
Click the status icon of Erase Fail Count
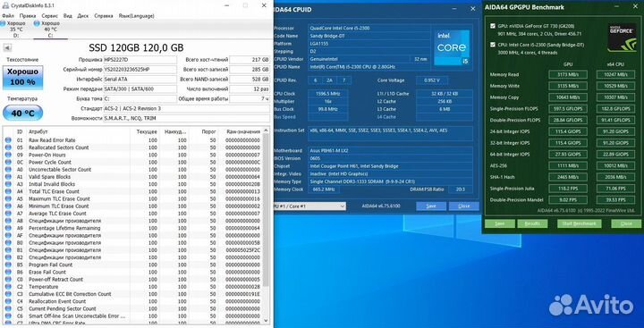(x=8, y=273)
